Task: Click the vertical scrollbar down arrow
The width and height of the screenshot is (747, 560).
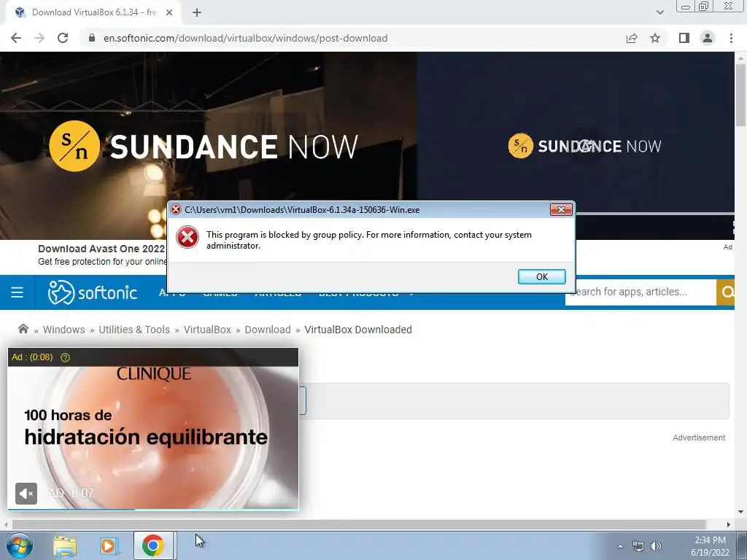Action: (740, 512)
